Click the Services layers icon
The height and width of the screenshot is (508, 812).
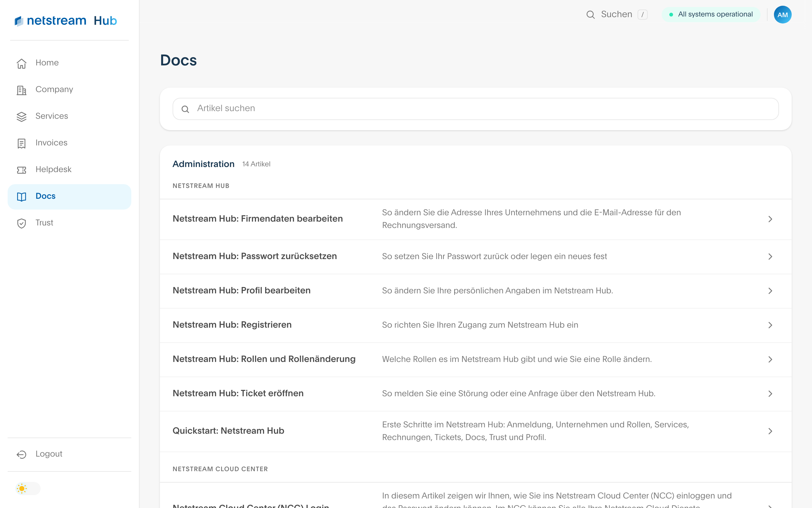click(x=22, y=117)
